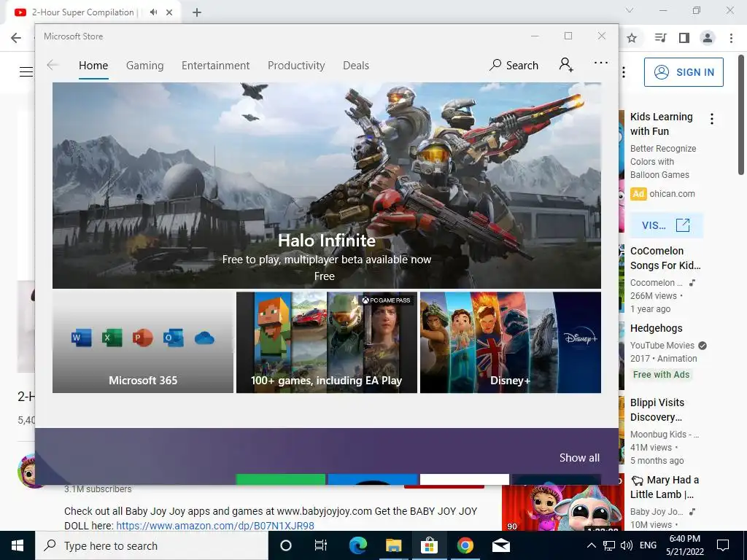The image size is (747, 560).
Task: Open the Halo Infinite banner
Action: click(x=326, y=185)
